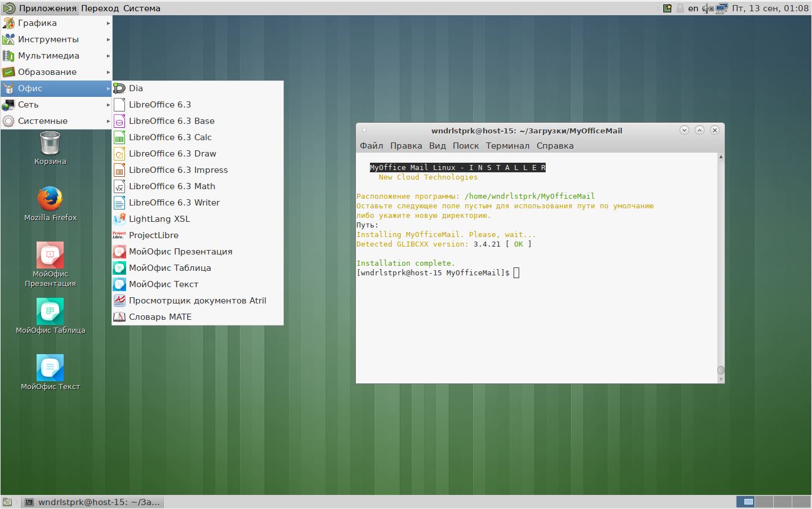This screenshot has width=812, height=509.
Task: Launch Dia from the Office submenu
Action: click(198, 88)
